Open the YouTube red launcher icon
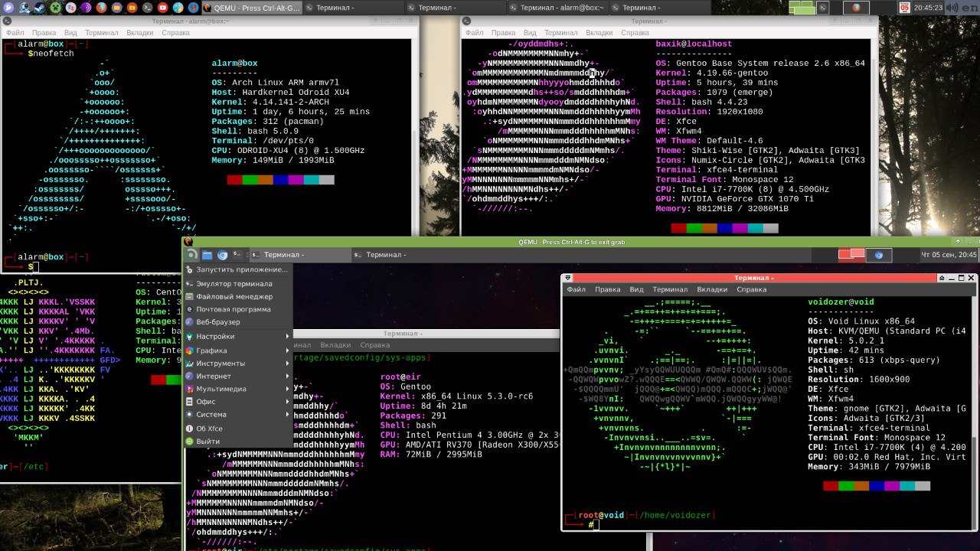The image size is (980, 551). tap(162, 8)
